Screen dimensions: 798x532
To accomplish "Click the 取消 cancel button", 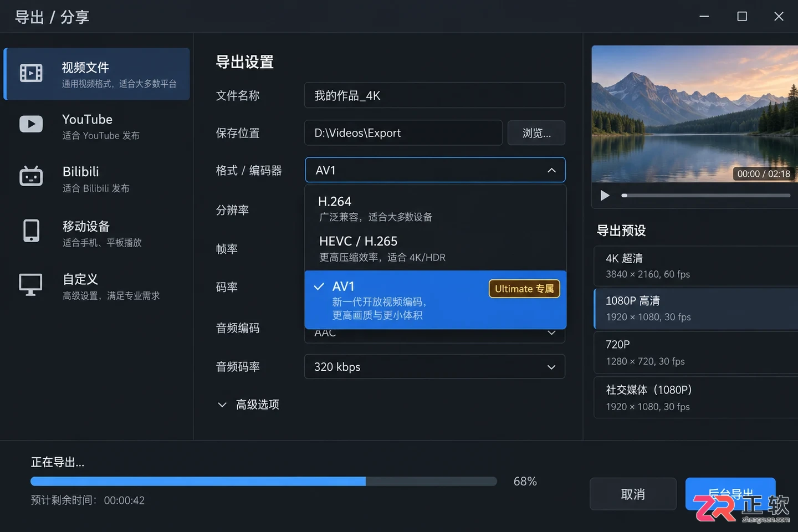I will pyautogui.click(x=633, y=494).
